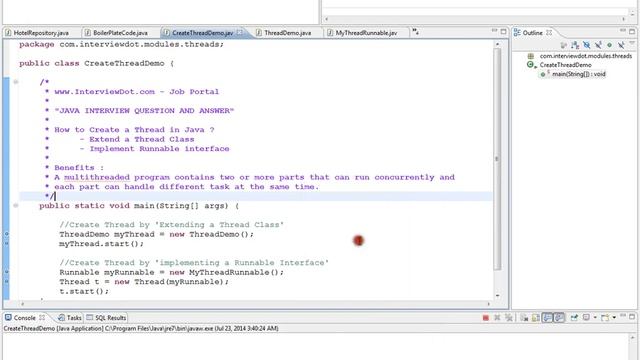640x360 pixels.
Task: Click the editor horizontal scroll left arrow
Action: click(x=22, y=304)
